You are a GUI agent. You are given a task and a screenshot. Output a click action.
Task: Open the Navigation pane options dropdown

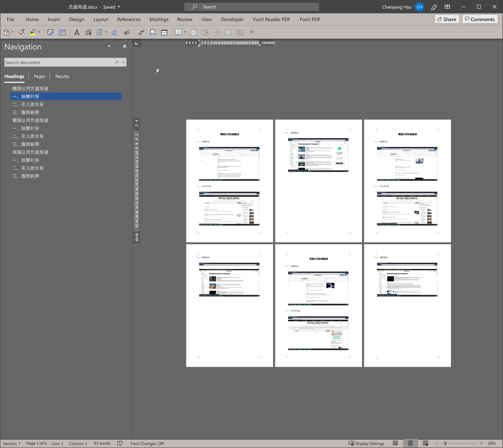(x=109, y=47)
